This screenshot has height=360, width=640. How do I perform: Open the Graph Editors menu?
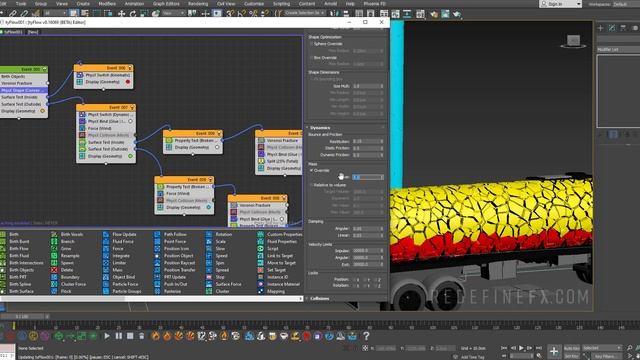click(x=166, y=4)
